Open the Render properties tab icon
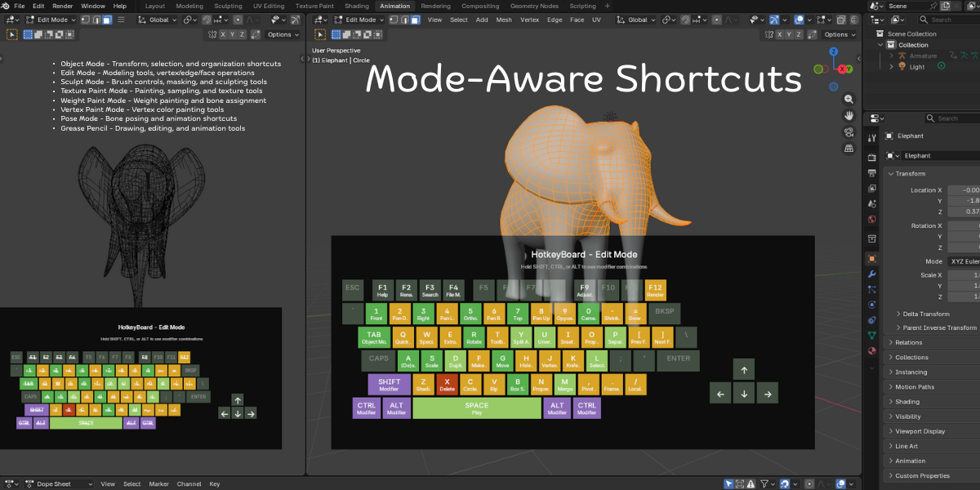Image resolution: width=980 pixels, height=490 pixels. click(x=872, y=158)
